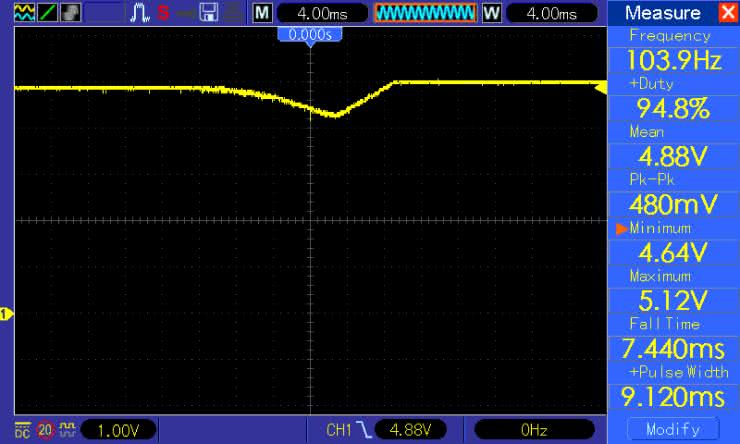Viewport: 740px width, 444px height.
Task: Click the grayscale image icon in toolbar
Action: pyautogui.click(x=70, y=13)
